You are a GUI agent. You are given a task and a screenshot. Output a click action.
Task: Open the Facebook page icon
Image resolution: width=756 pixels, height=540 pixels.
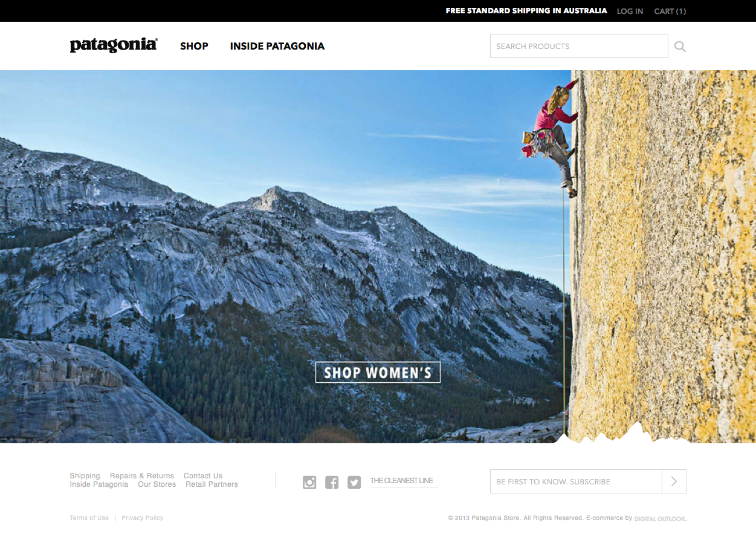pos(332,482)
